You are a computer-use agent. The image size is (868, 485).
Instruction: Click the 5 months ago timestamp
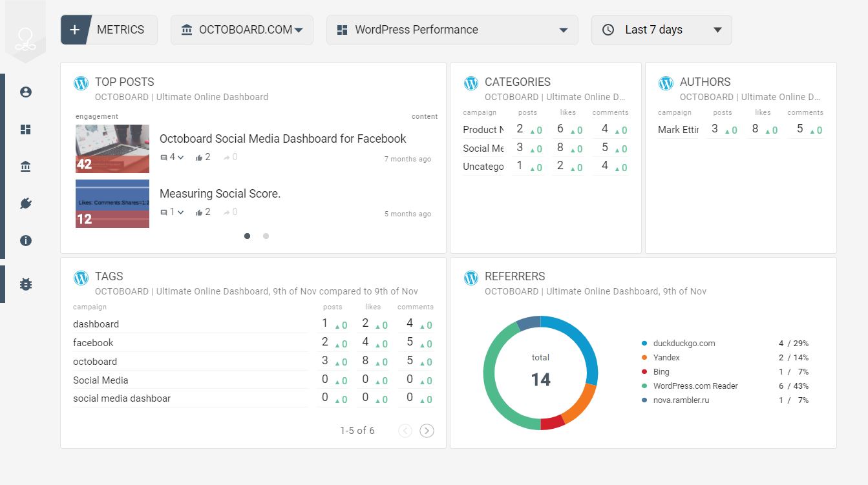point(408,214)
